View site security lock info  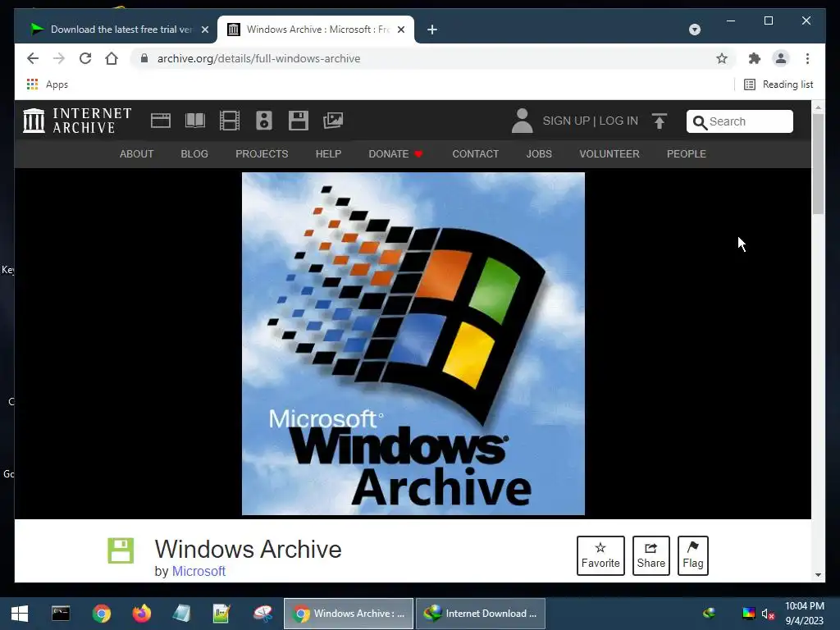[x=144, y=58]
